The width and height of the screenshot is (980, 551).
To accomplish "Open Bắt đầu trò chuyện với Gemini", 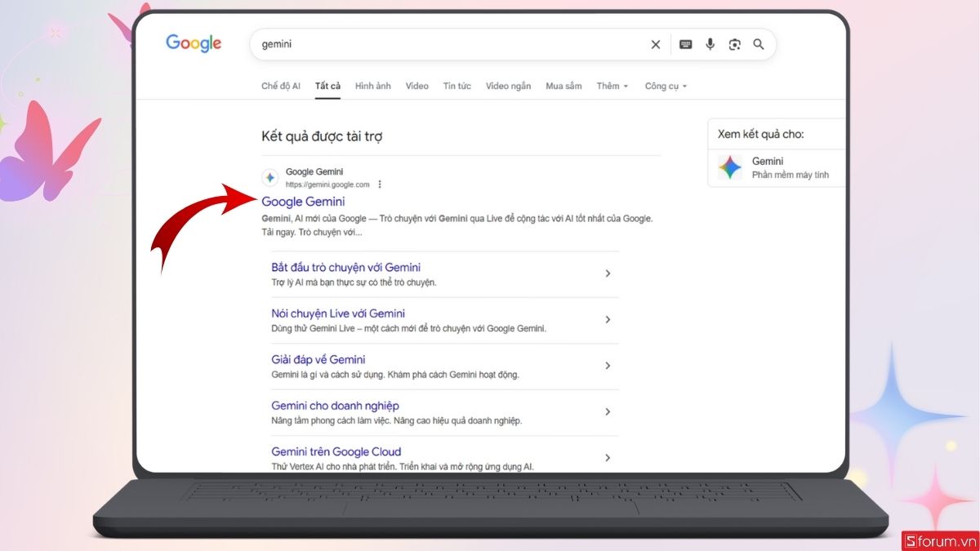I will [x=346, y=267].
